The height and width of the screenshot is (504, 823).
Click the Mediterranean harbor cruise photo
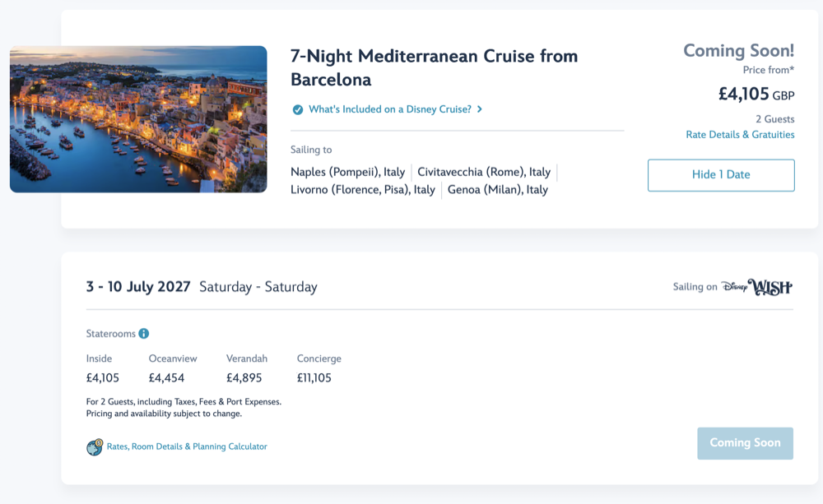click(138, 119)
